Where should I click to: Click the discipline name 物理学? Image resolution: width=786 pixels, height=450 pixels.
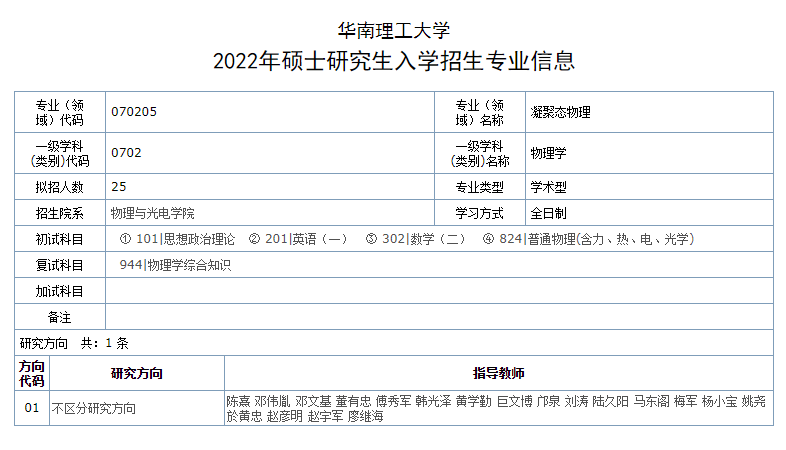[548, 153]
